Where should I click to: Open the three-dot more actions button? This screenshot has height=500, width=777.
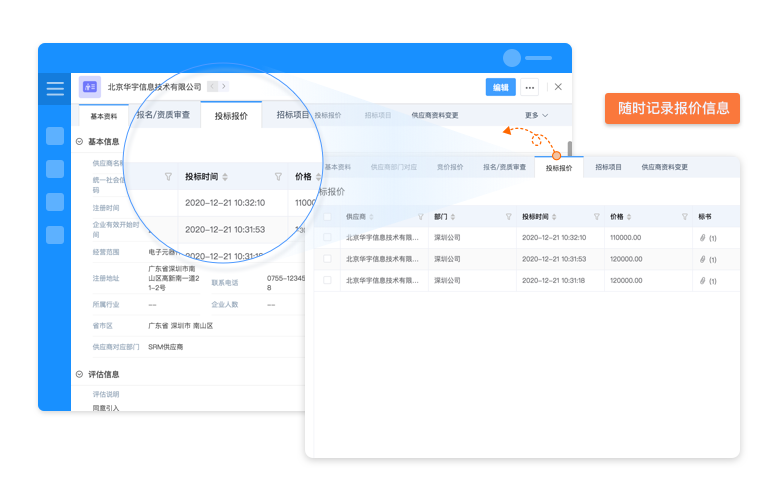pos(530,87)
